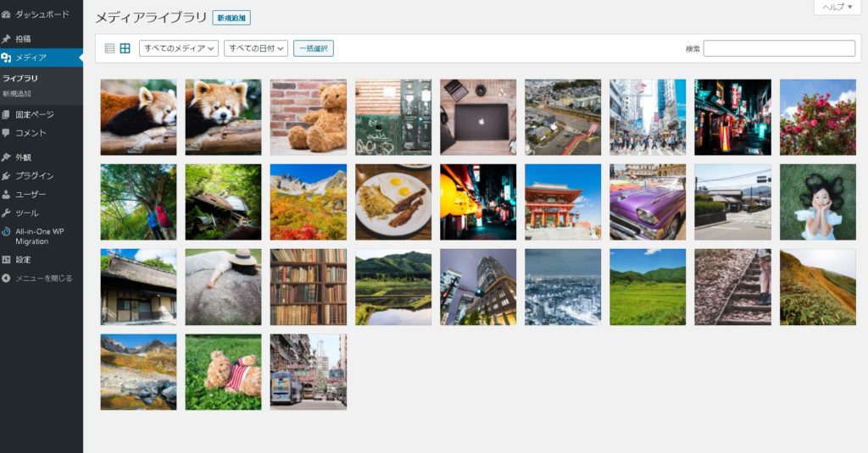Open 設定 menu item
868x453 pixels.
[x=23, y=260]
